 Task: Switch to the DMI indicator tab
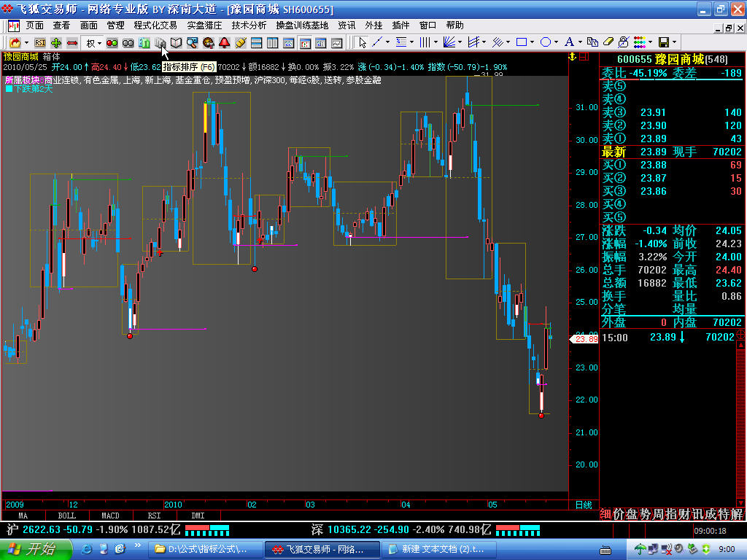point(198,516)
